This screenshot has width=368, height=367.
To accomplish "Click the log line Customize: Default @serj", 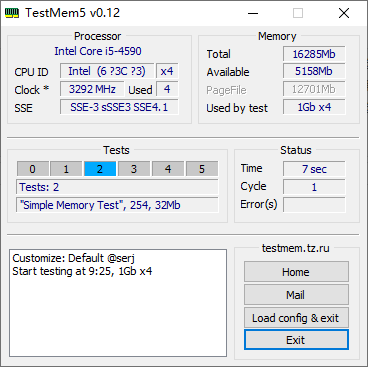I will [x=73, y=258].
